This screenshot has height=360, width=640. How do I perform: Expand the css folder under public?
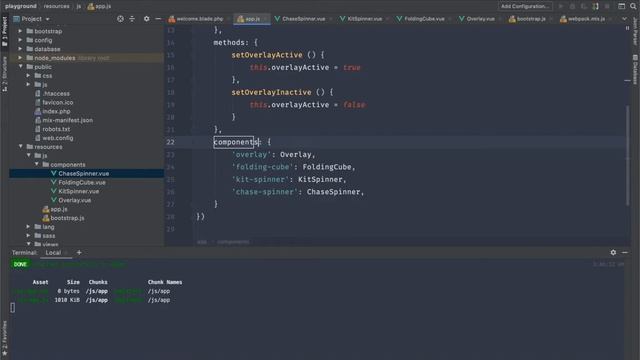click(28, 76)
